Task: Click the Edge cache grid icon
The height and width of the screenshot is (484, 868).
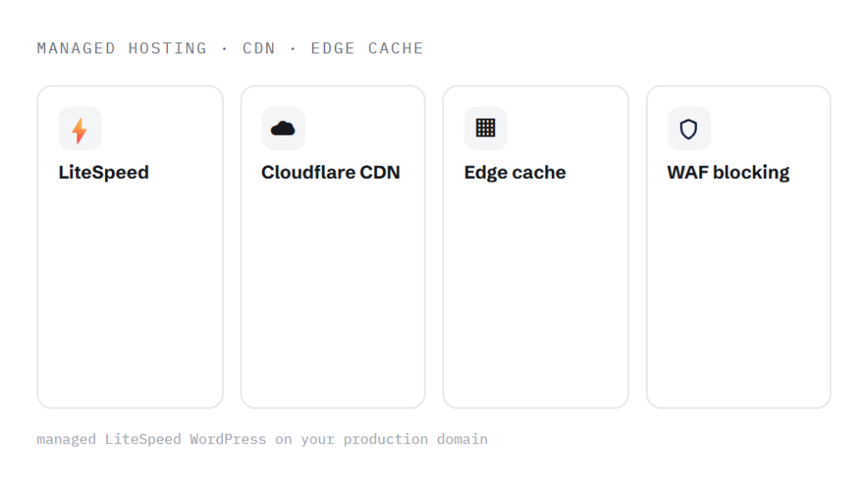Action: (x=486, y=128)
